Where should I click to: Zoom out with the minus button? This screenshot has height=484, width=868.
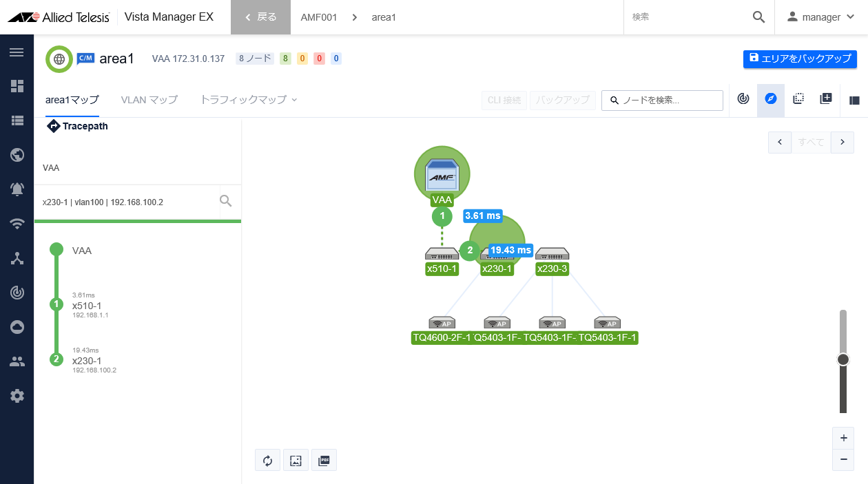tap(843, 460)
